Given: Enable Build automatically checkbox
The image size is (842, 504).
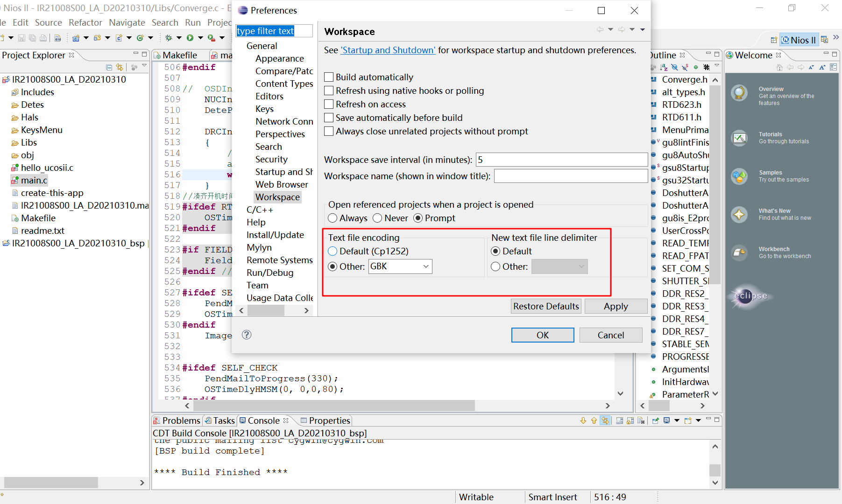Looking at the screenshot, I should [x=329, y=77].
